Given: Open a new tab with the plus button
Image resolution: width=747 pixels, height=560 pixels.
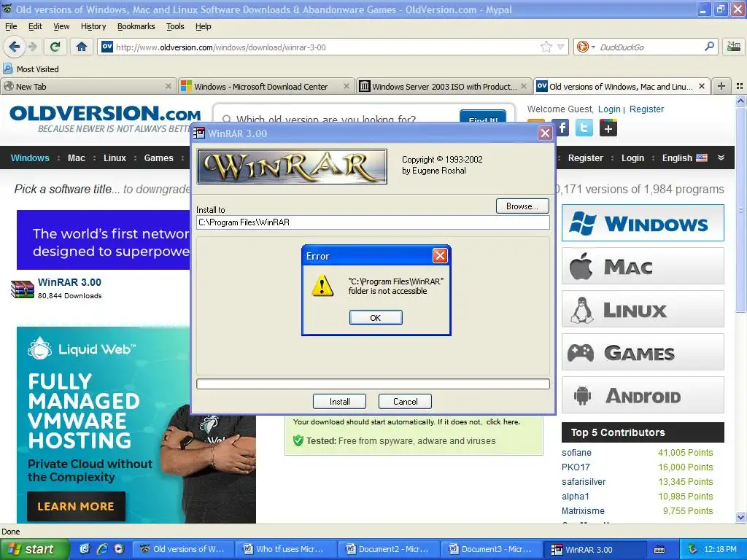Looking at the screenshot, I should pos(721,86).
